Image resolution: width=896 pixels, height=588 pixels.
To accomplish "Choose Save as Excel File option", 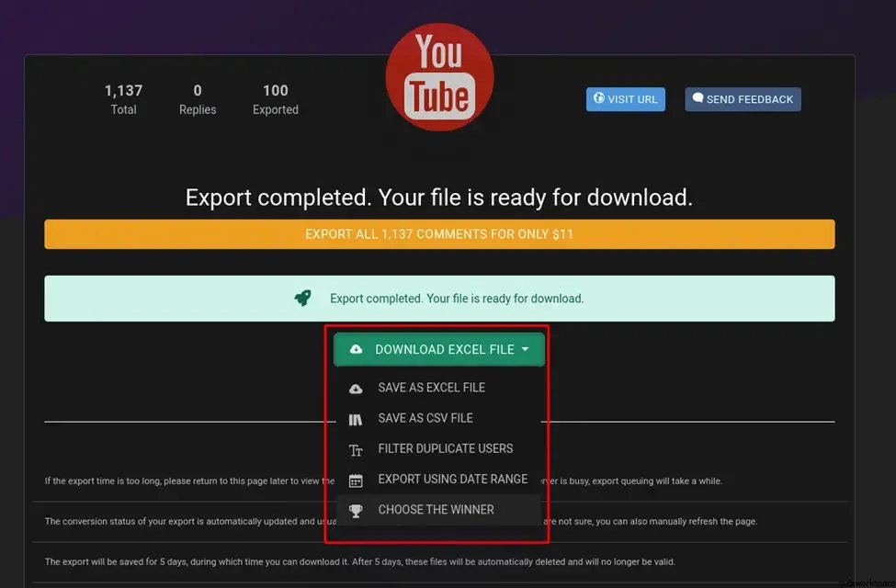I will [x=438, y=388].
